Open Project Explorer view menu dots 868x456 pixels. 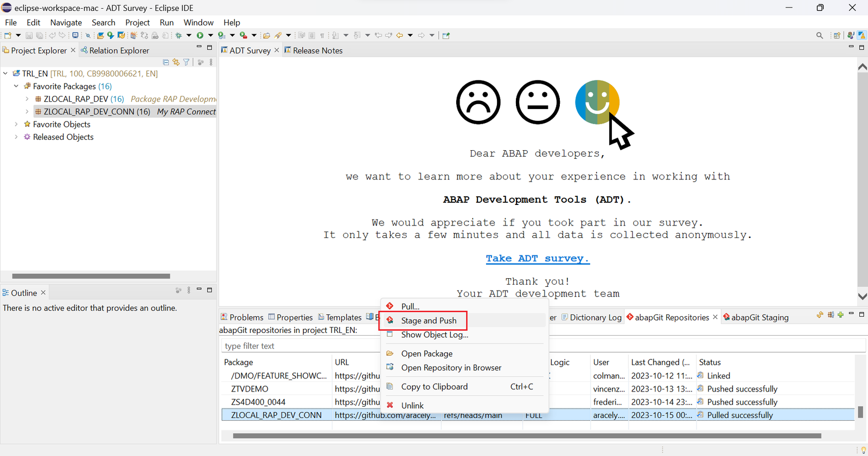(211, 62)
